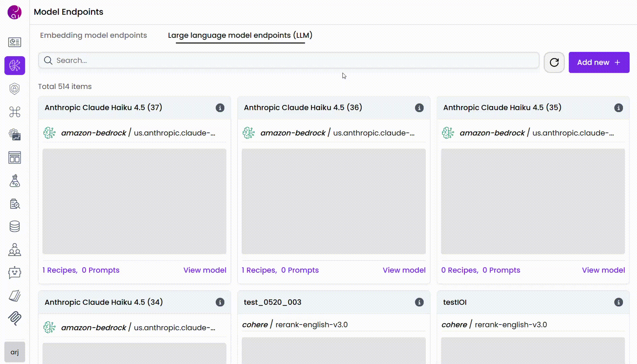
Task: Click the bedrock brain icon on Haiku (35) card
Action: pyautogui.click(x=448, y=133)
